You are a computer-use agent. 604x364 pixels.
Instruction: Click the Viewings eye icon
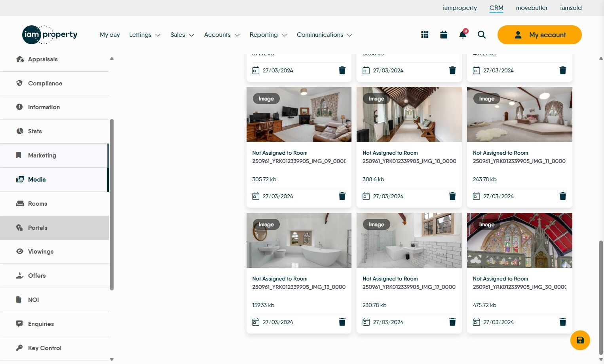tap(20, 251)
